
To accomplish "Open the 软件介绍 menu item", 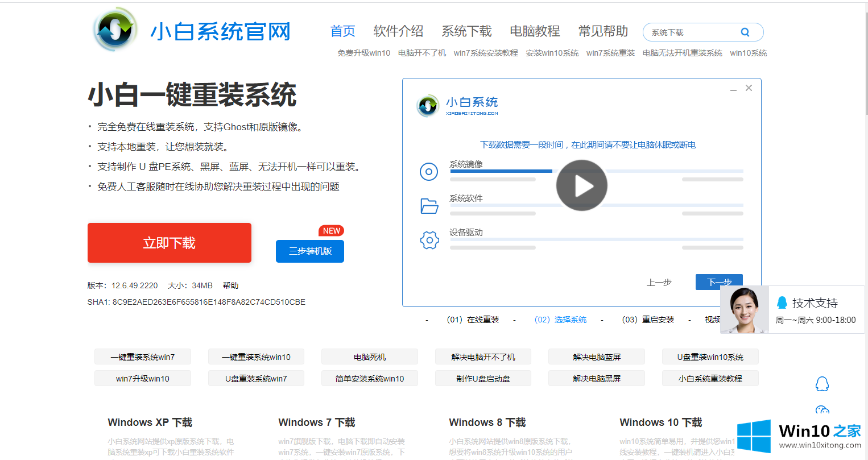I will [398, 31].
